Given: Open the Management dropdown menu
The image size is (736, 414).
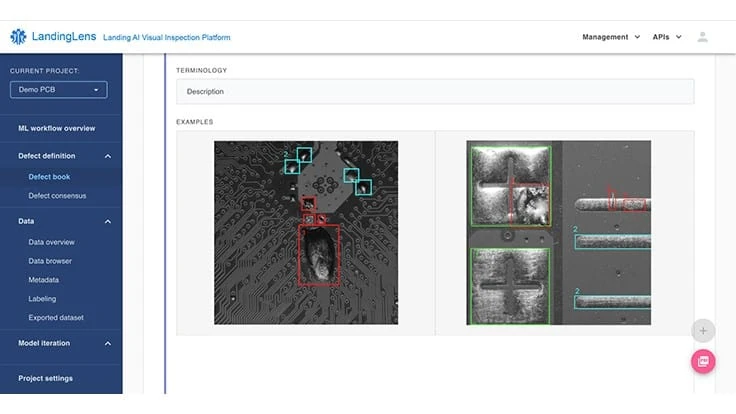Looking at the screenshot, I should pyautogui.click(x=611, y=37).
